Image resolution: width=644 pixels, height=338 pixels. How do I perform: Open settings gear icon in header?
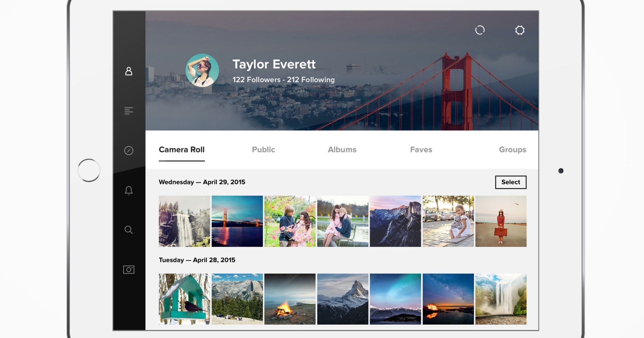tap(520, 30)
